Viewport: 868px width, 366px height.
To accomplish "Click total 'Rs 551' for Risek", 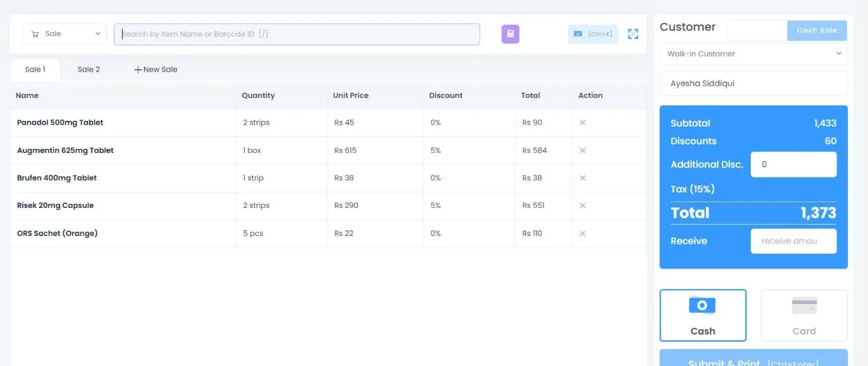I will (x=533, y=206).
